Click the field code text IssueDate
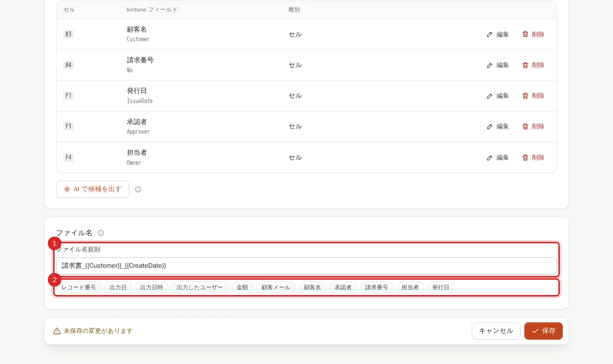Screen dimensions: 613x364 coord(140,101)
